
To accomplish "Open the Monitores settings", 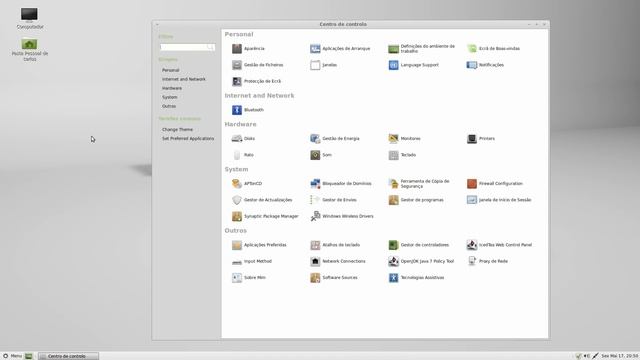I will pyautogui.click(x=404, y=138).
